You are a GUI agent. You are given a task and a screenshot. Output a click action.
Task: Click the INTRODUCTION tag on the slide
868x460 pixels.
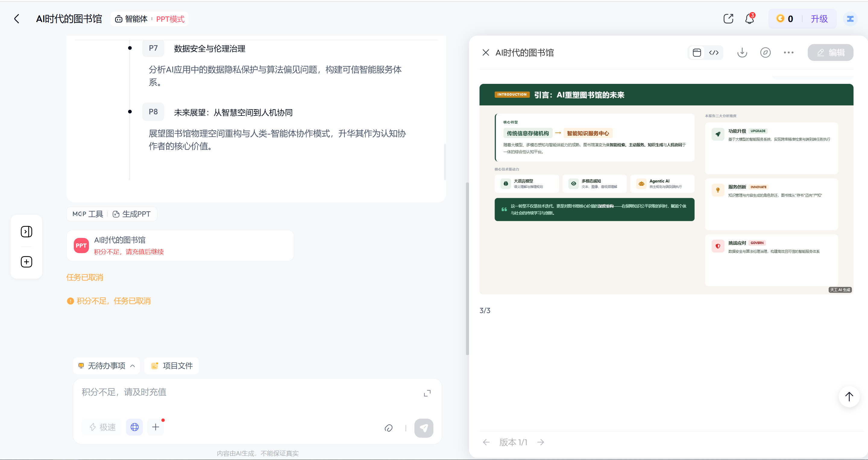coord(512,94)
